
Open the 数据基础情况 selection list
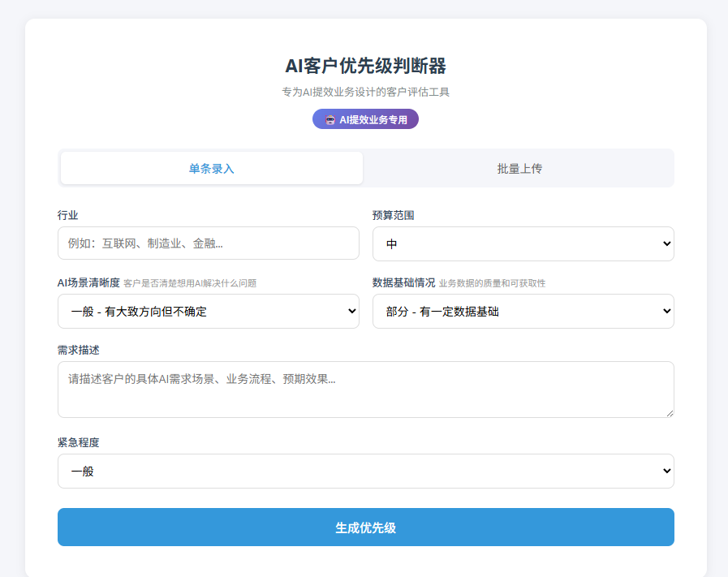tap(523, 311)
